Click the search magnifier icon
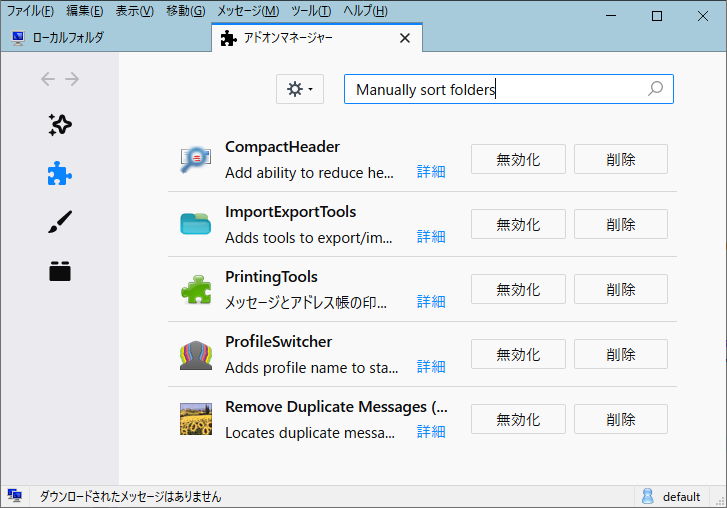 [655, 89]
